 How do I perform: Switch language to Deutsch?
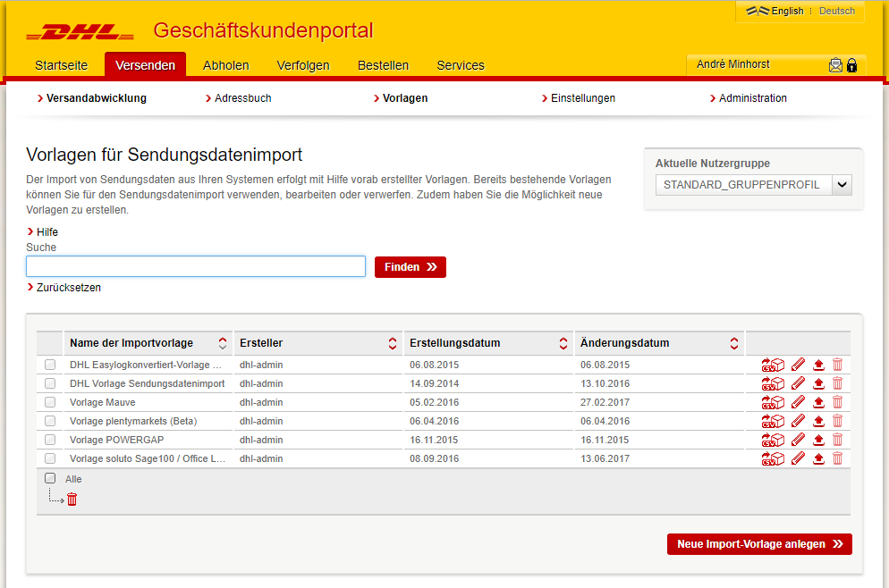point(837,11)
